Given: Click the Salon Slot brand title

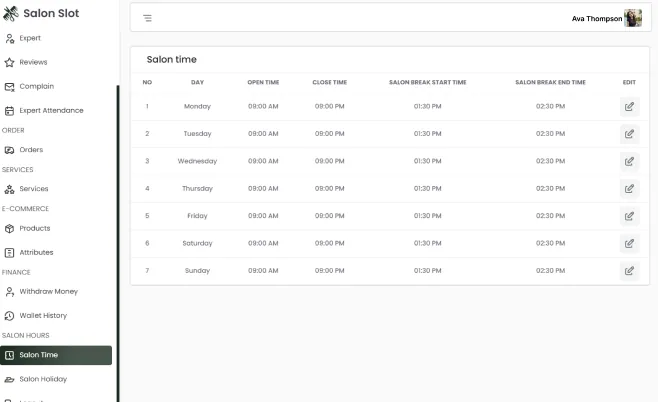Looking at the screenshot, I should coord(51,13).
